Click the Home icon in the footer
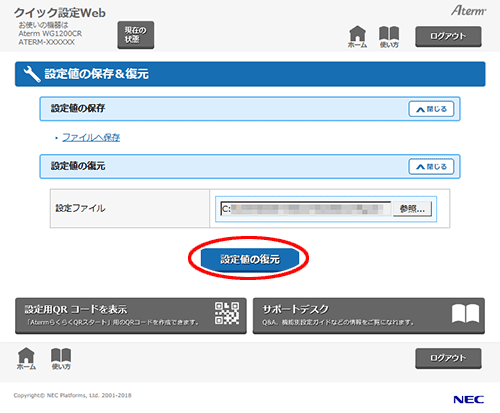 (26, 358)
